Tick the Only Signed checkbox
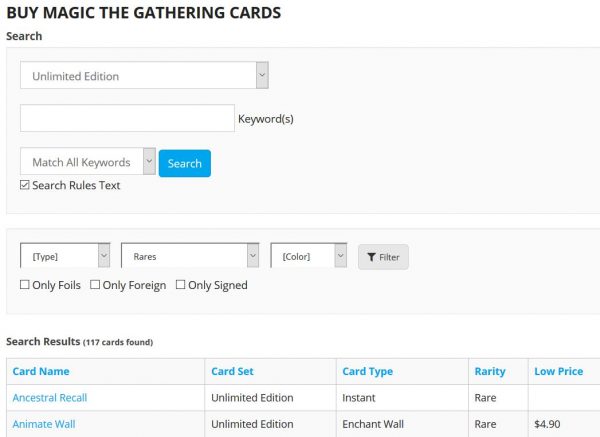Screen dimensions: 600x437 (x=181, y=285)
